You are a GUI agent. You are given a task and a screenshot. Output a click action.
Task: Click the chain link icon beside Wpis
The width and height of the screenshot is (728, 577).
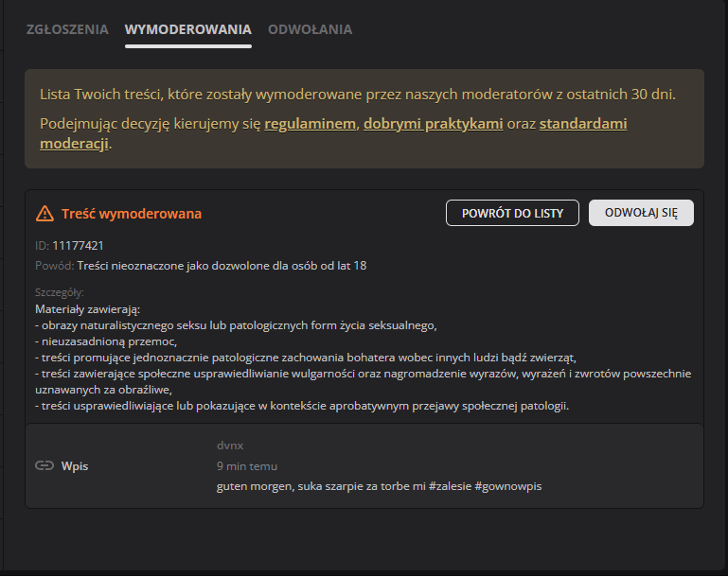44,466
